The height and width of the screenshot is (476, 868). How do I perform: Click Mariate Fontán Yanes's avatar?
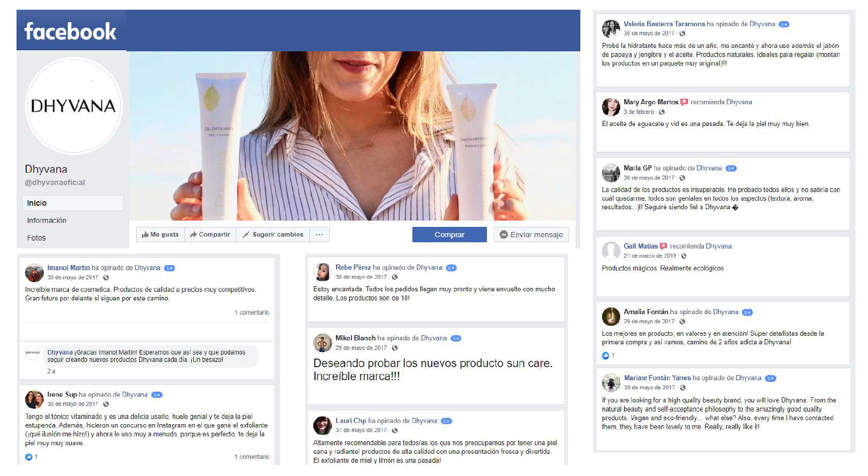tap(611, 383)
